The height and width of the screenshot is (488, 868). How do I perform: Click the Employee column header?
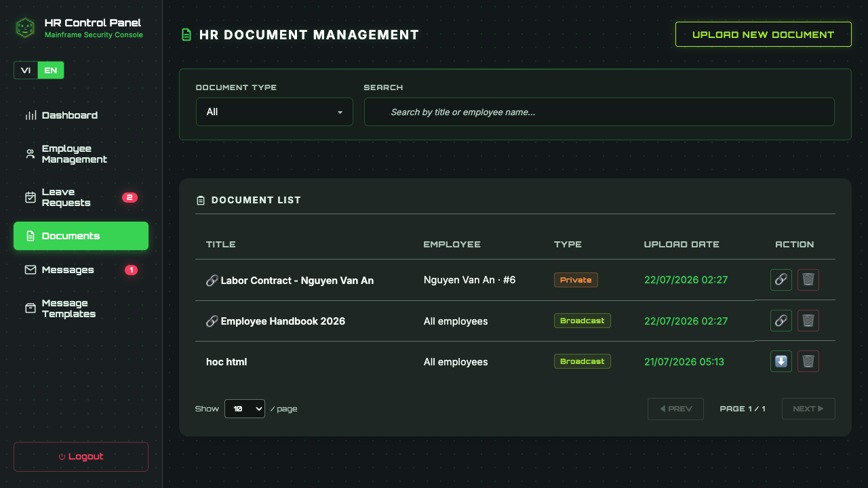pos(452,244)
